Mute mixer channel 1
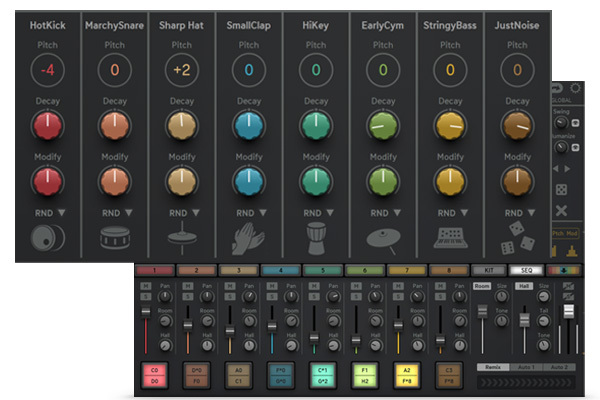Image resolution: width=600 pixels, height=400 pixels. tap(146, 286)
